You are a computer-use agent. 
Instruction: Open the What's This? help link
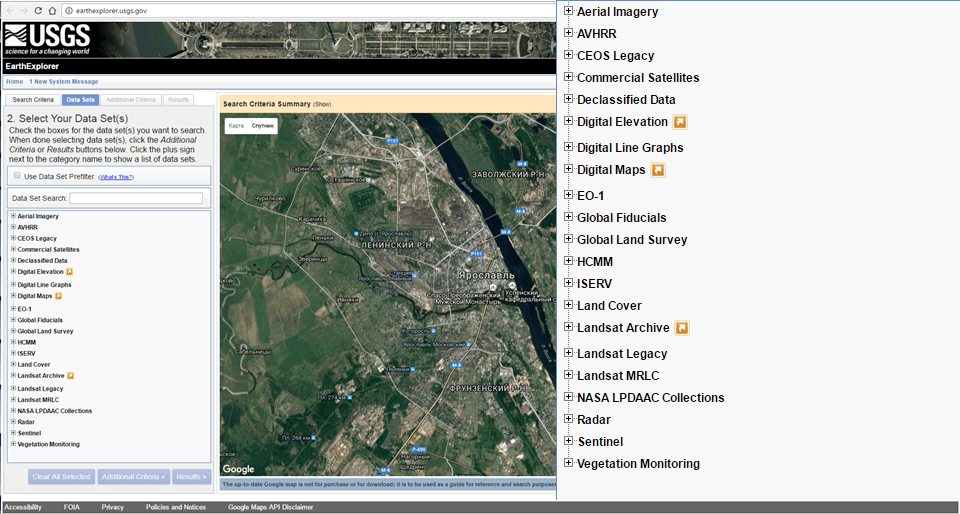tap(116, 177)
